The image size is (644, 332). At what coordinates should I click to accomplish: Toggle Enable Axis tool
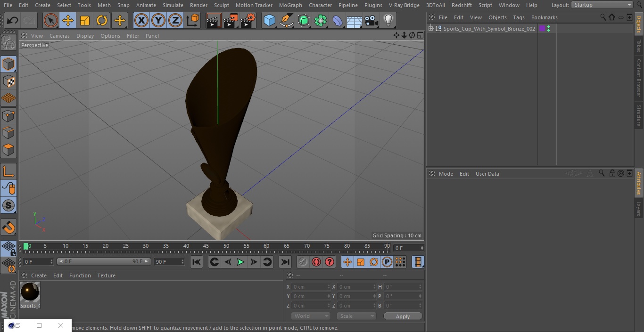(x=8, y=171)
